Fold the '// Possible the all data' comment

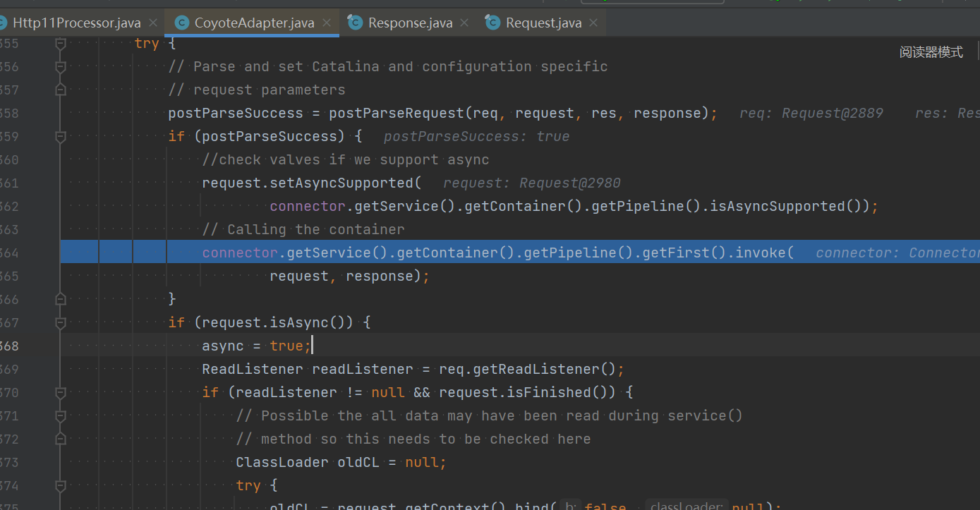(60, 416)
